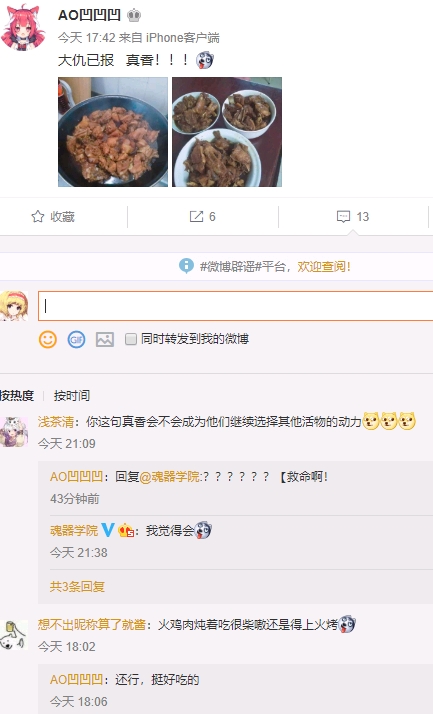433x714 pixels.
Task: Focus the comment text input box
Action: tap(235, 306)
